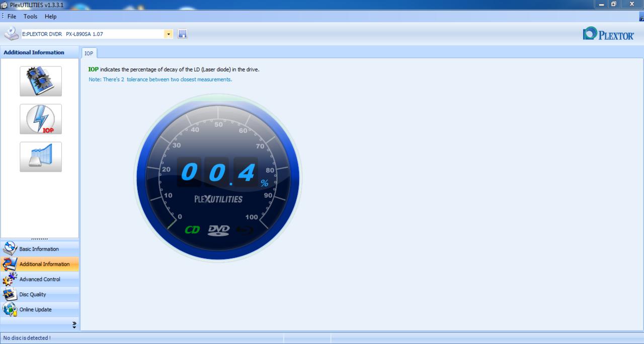Click the optical drive icon beside drive selector

11,34
